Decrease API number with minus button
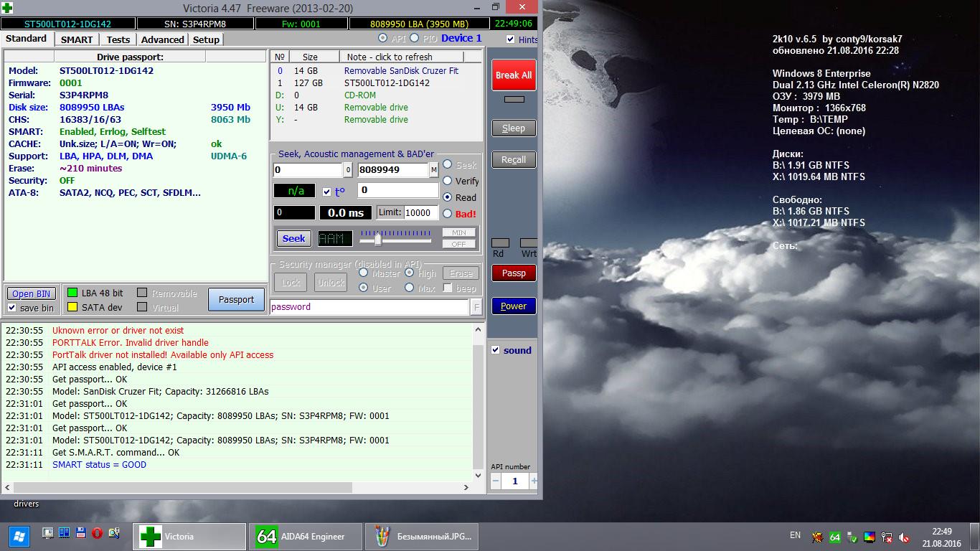The image size is (980, 551). [x=496, y=481]
